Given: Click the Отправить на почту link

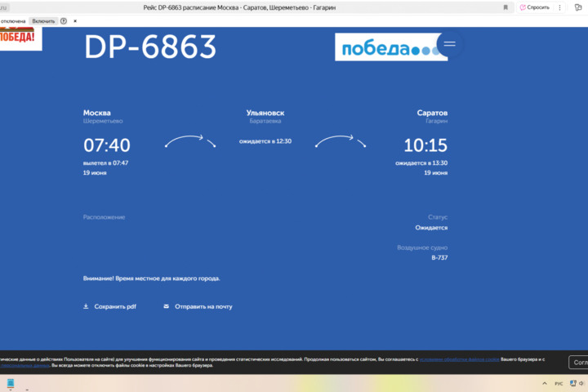Looking at the screenshot, I should (203, 306).
